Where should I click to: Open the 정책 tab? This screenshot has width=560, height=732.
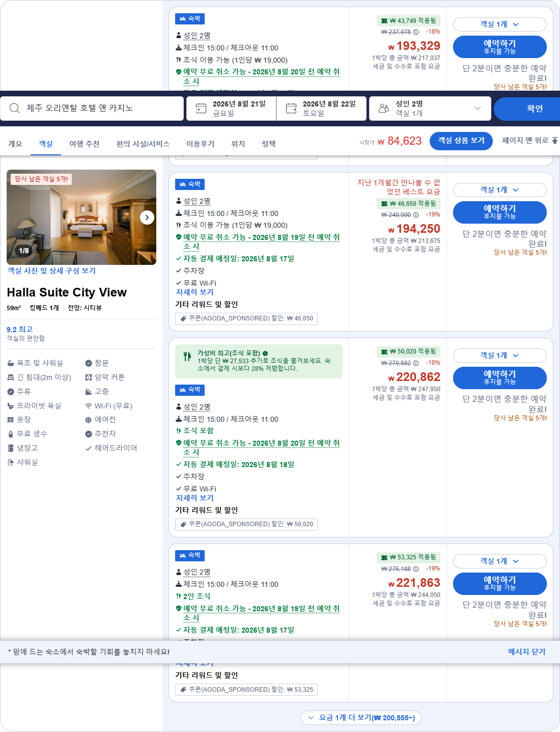269,144
